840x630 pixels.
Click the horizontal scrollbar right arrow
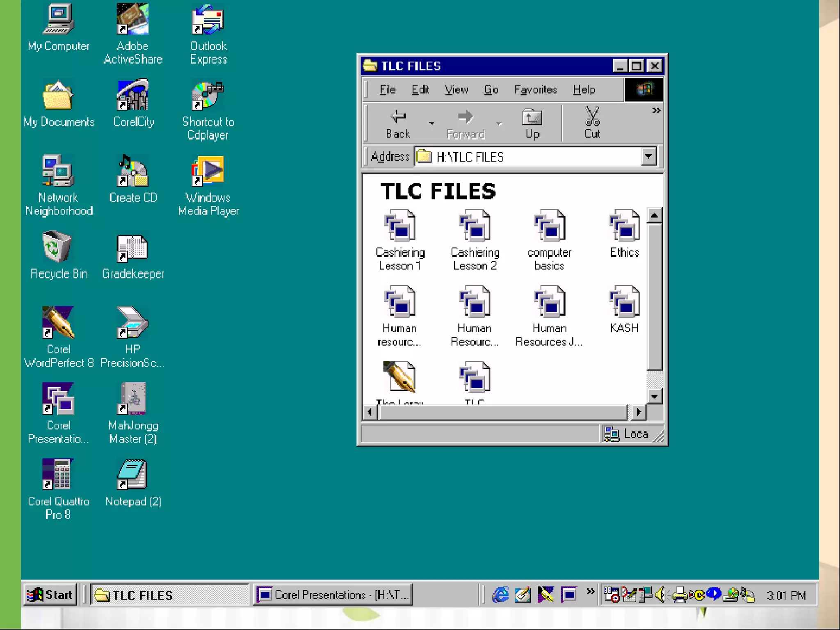[x=638, y=412]
